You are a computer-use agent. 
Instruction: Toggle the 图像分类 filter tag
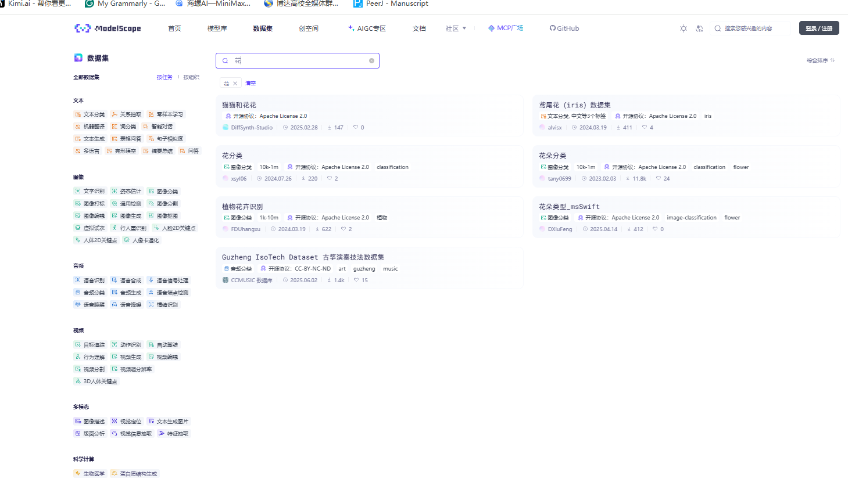(x=163, y=191)
